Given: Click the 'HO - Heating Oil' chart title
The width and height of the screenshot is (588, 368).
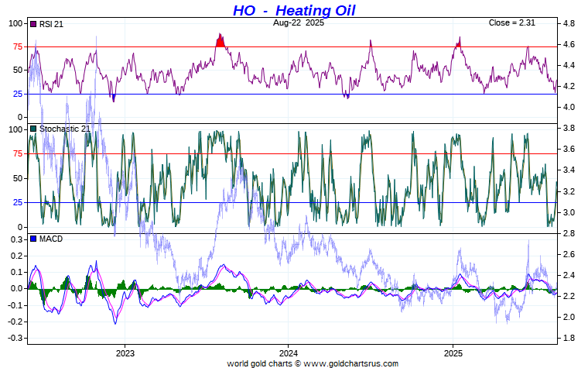Looking at the screenshot, I should [294, 10].
